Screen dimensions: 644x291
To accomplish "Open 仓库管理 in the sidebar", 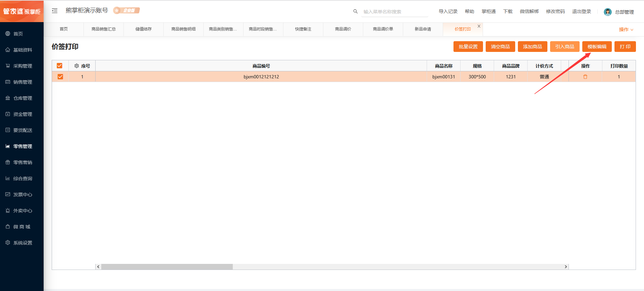I will pos(22,98).
